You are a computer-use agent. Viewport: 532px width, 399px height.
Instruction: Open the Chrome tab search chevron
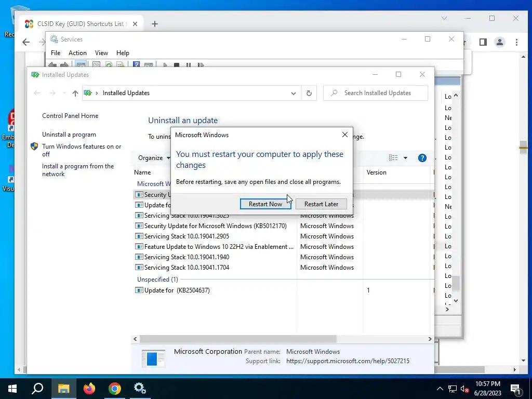(x=444, y=18)
